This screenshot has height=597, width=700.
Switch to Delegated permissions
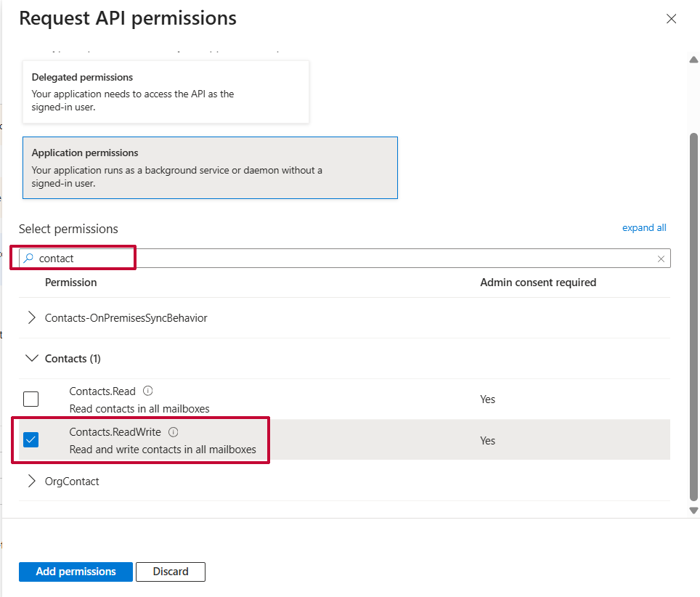click(x=166, y=92)
